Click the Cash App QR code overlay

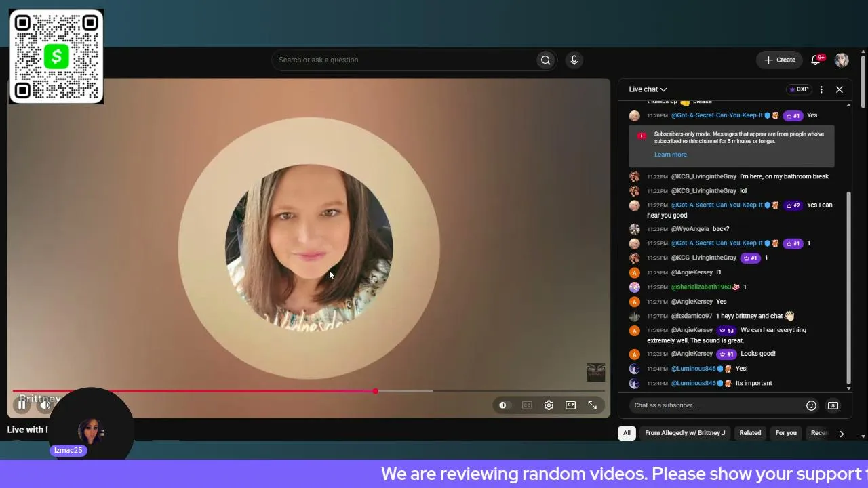(56, 56)
